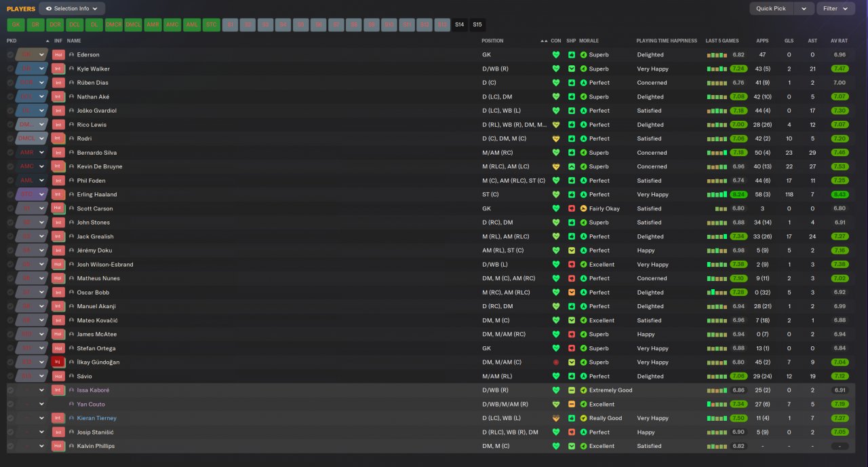
Task: Sort by the PLAYING TIME HAPPINESS header
Action: tap(667, 41)
